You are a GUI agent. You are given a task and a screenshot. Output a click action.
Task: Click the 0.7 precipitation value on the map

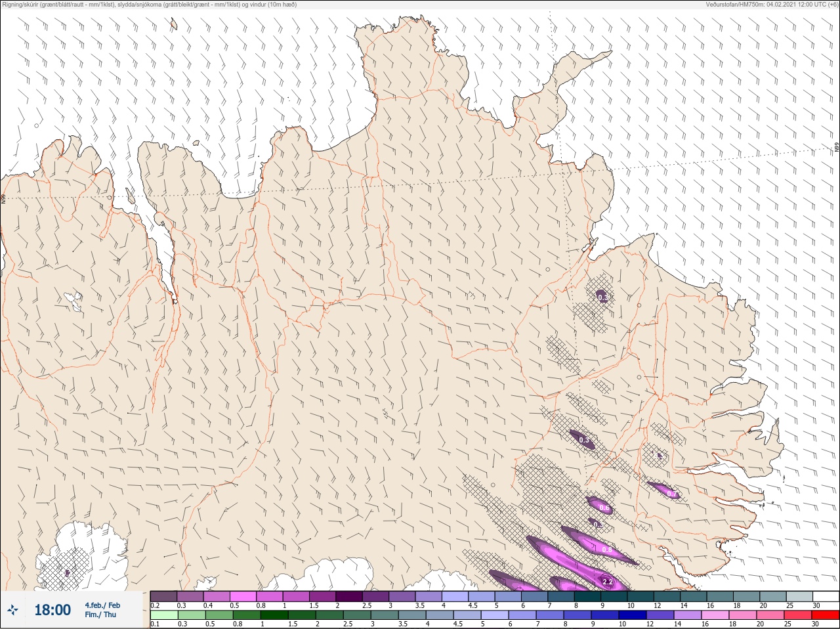[x=671, y=494]
